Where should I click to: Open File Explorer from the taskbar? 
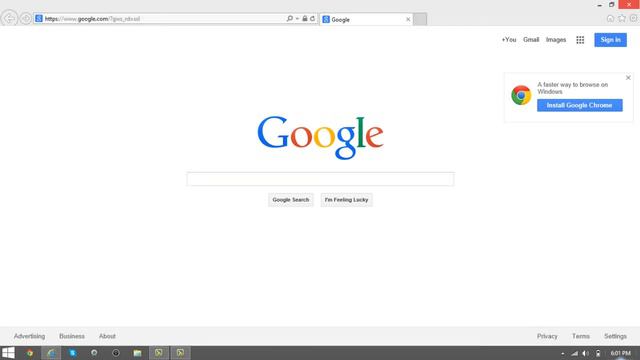[137, 353]
